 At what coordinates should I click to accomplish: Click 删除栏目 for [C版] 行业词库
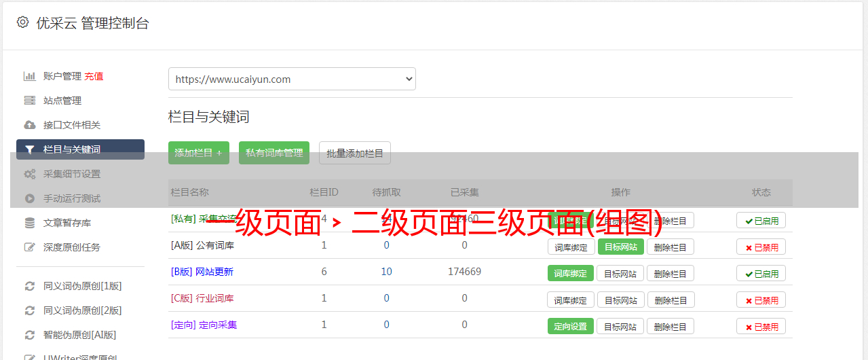[671, 300]
